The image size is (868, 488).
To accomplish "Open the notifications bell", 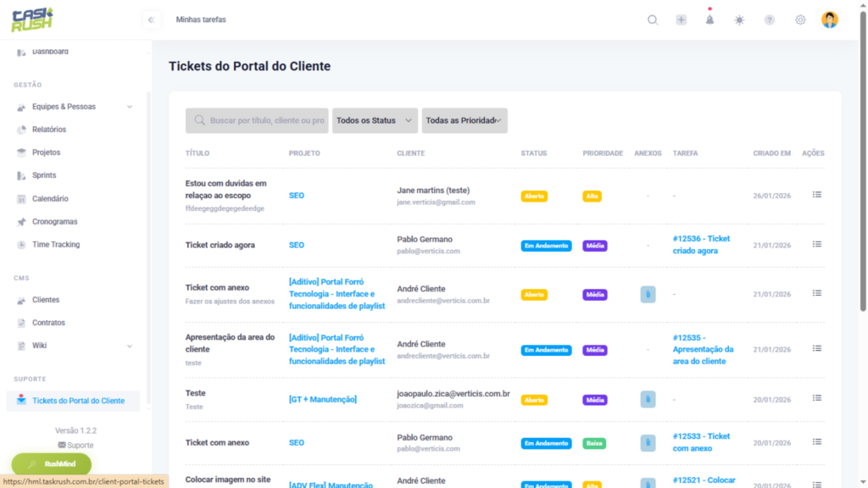I will (x=709, y=20).
